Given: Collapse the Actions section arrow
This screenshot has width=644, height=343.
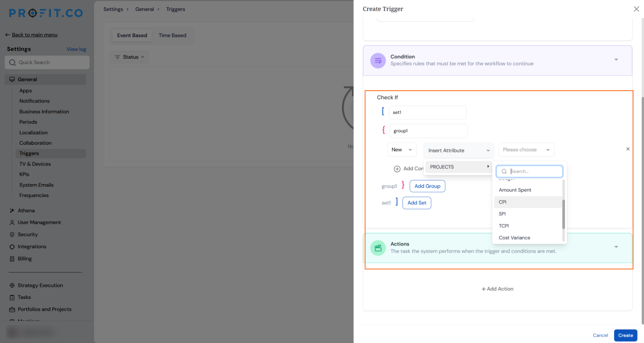Looking at the screenshot, I should 616,247.
